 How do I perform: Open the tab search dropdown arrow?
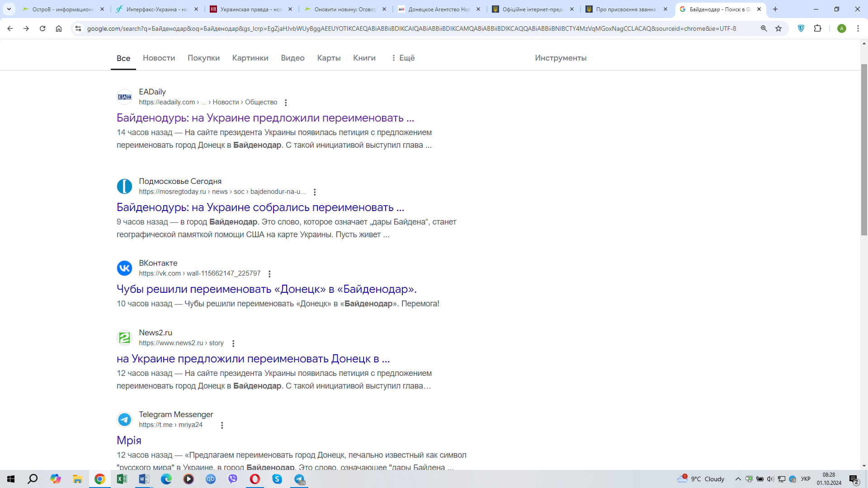click(9, 9)
